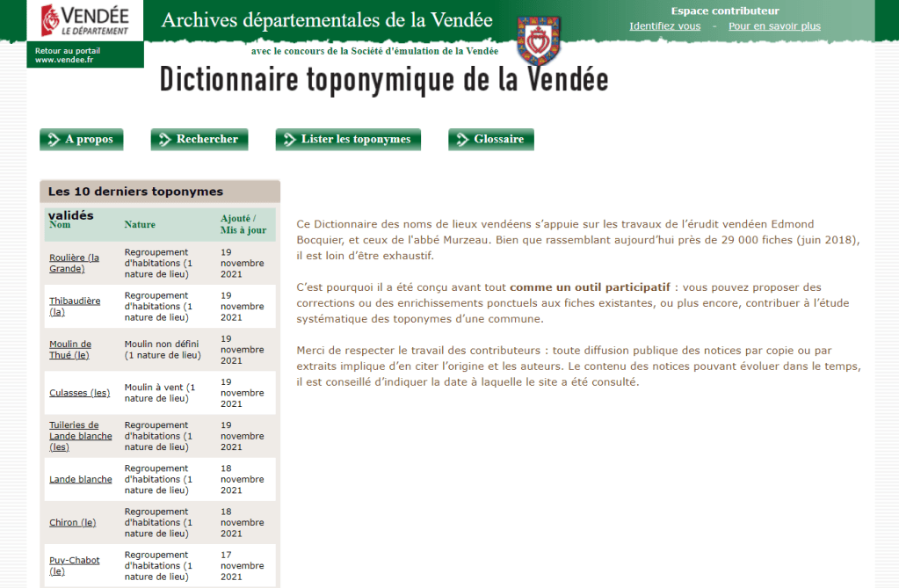Open the Glossaire menu item
This screenshot has width=899, height=588.
tap(498, 140)
